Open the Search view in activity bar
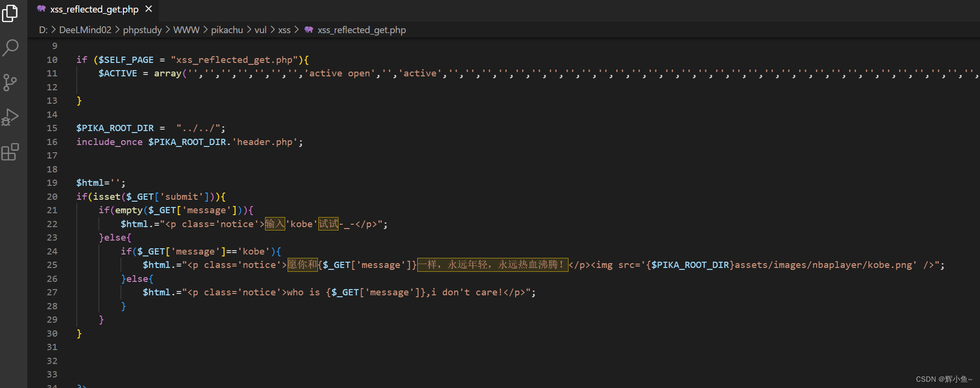The image size is (980, 388). [10, 48]
